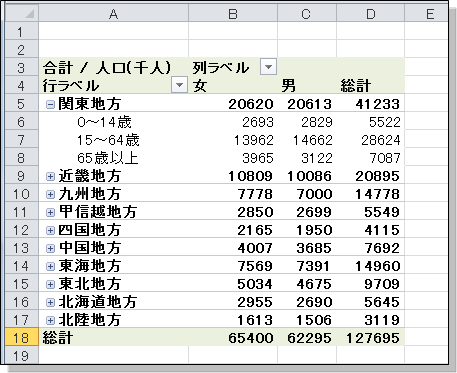This screenshot has width=457, height=373.
Task: Click cell value 10809
Action: [250, 176]
